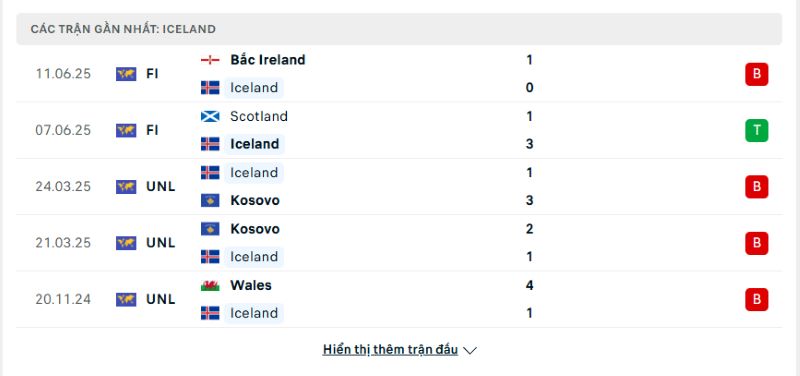The height and width of the screenshot is (376, 800).
Task: Click competition icon next to 24.03.25 UNL
Action: [126, 187]
